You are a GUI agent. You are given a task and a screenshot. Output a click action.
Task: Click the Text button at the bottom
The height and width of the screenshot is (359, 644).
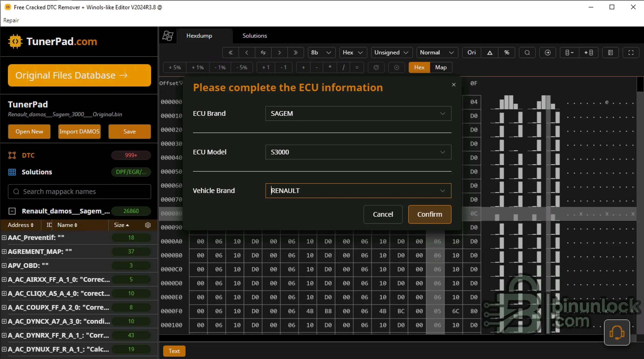[x=174, y=351]
